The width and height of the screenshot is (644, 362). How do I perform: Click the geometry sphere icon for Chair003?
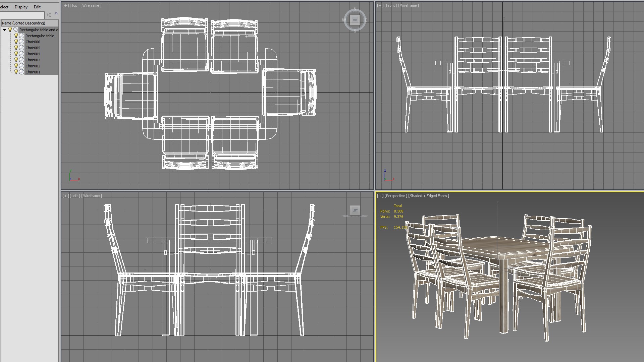pos(21,60)
